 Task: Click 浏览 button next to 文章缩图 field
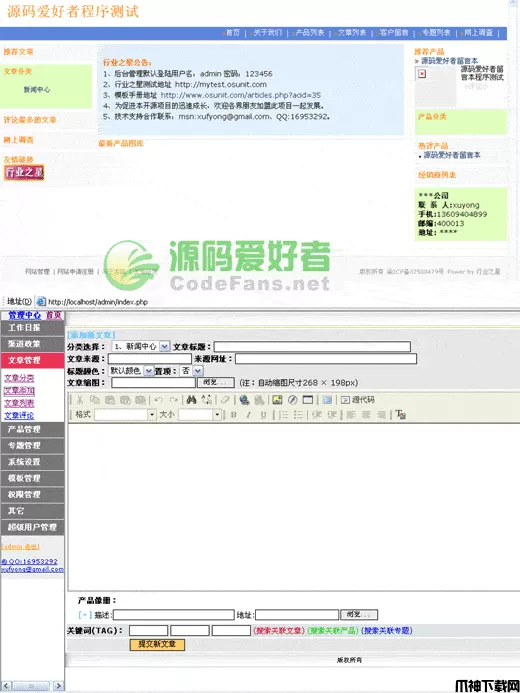(x=216, y=383)
